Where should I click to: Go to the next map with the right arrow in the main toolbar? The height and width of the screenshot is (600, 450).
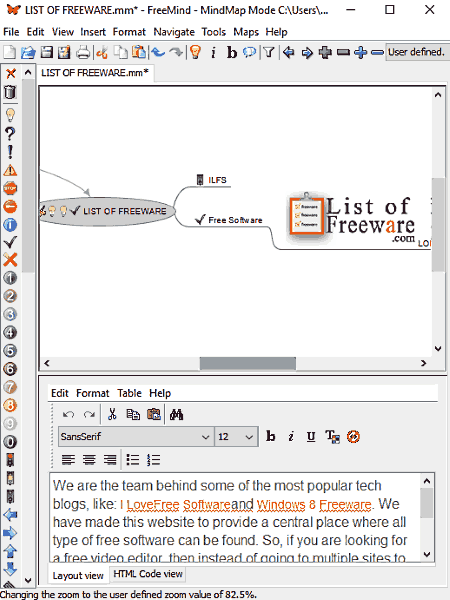307,52
